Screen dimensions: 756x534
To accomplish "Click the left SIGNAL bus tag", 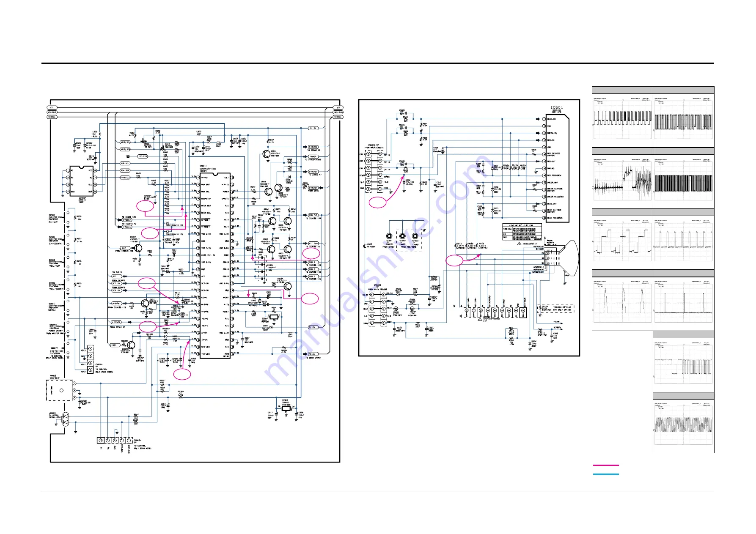I will (x=52, y=117).
